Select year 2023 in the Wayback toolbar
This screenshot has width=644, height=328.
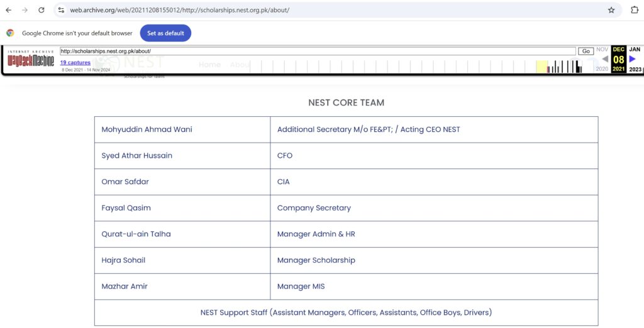[635, 69]
